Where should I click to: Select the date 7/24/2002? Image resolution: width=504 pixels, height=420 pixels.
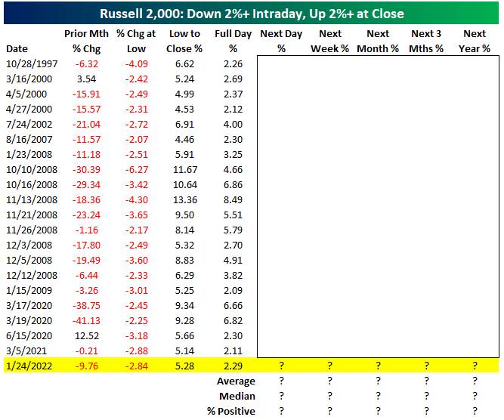(x=29, y=125)
